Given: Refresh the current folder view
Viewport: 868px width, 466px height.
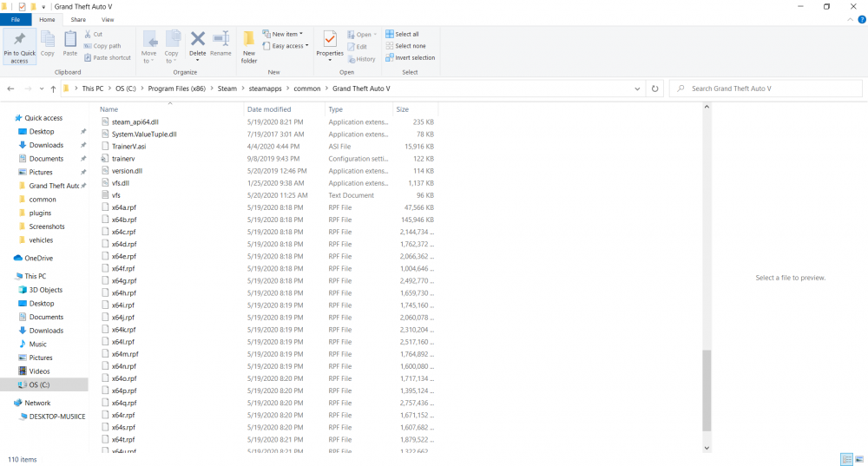Looking at the screenshot, I should [x=654, y=89].
